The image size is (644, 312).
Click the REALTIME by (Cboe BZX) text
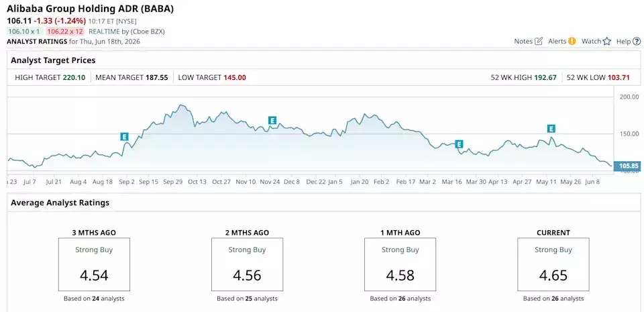(127, 31)
